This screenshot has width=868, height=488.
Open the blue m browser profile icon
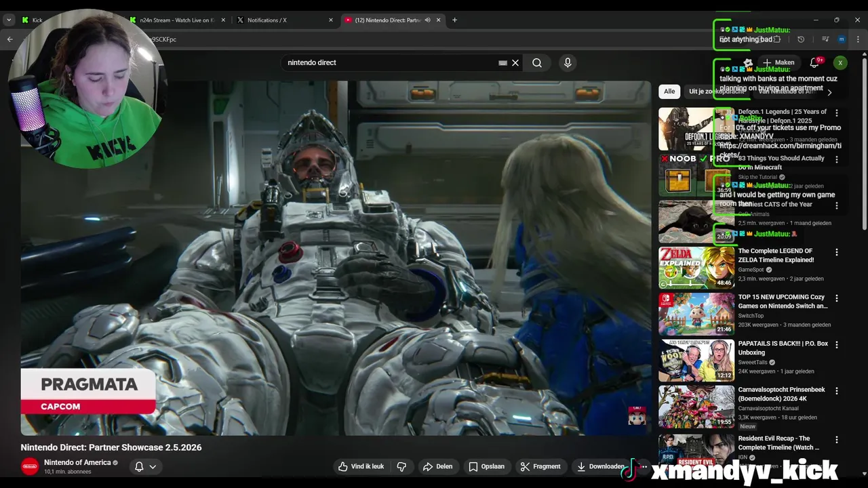coord(842,39)
